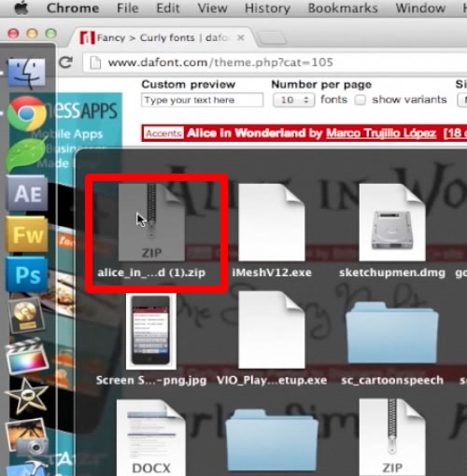
Task: Open iMovie star icon in dock
Action: pyautogui.click(x=27, y=396)
